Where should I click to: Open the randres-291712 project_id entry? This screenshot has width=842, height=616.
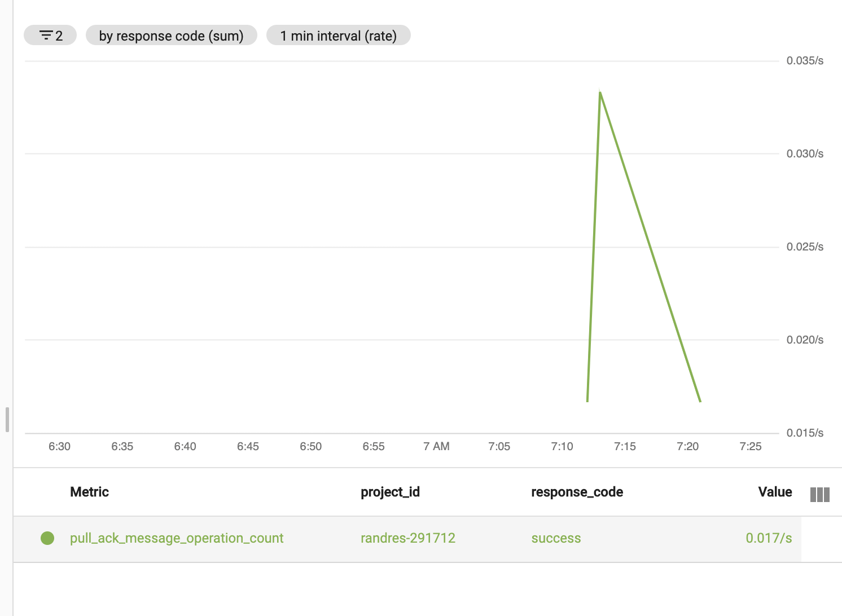(408, 538)
